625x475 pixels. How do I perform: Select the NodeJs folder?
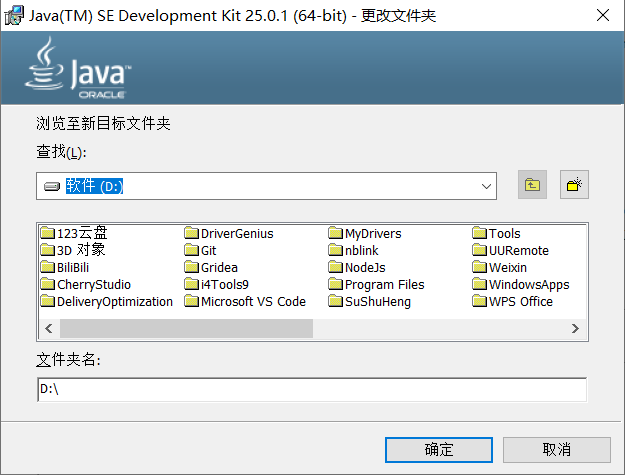point(364,267)
